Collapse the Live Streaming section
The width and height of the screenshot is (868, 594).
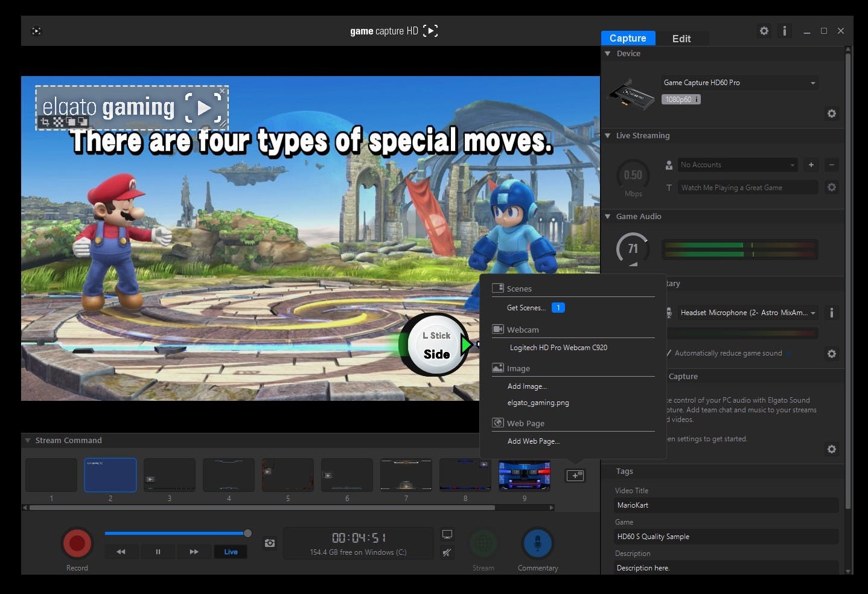coord(607,136)
